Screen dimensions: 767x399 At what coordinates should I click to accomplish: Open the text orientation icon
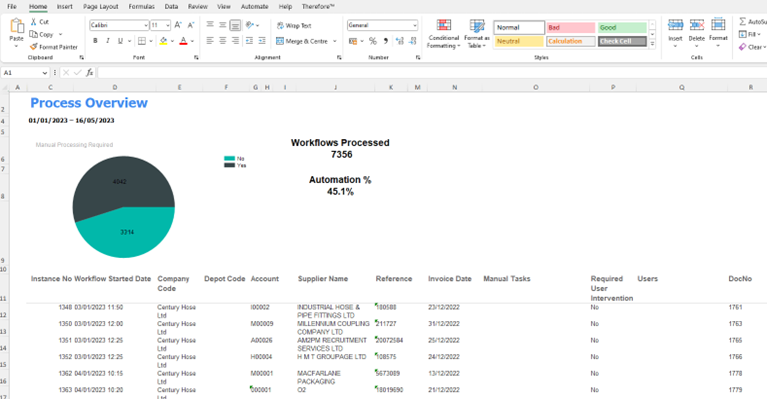(250, 25)
